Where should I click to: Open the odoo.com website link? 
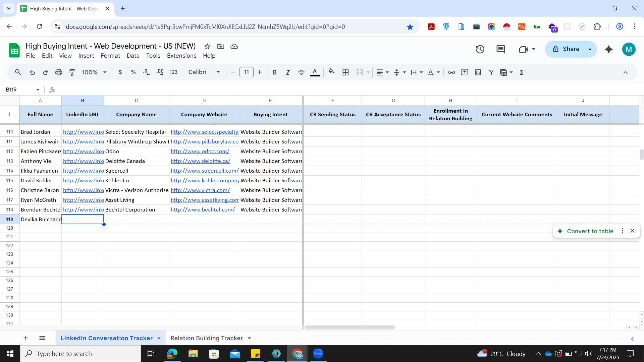pos(200,151)
